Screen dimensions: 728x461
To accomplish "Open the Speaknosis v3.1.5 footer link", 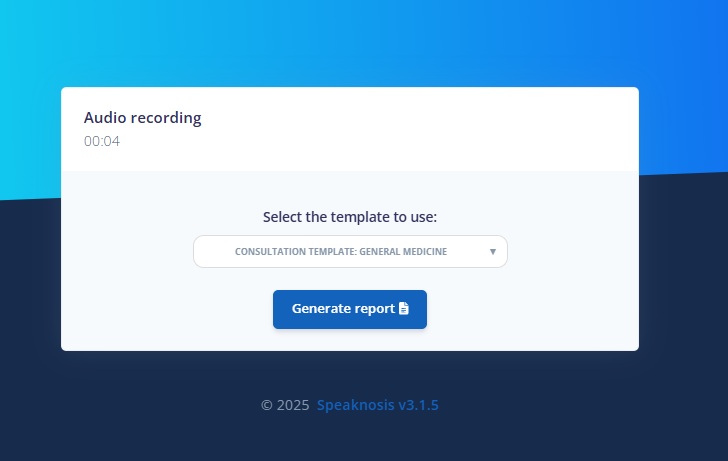I will tap(377, 405).
